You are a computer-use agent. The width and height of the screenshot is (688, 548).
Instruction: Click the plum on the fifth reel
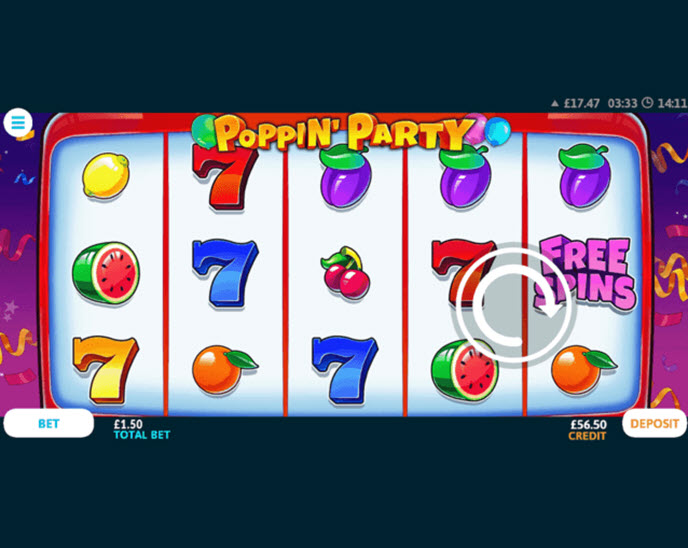tap(584, 176)
